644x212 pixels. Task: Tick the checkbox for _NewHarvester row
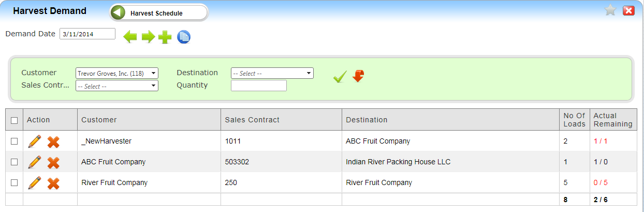click(x=14, y=141)
